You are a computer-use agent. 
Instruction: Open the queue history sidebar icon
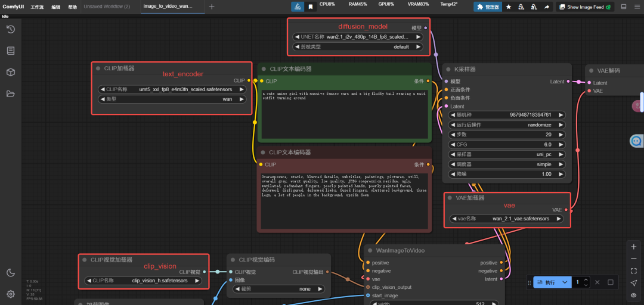pos(11,29)
